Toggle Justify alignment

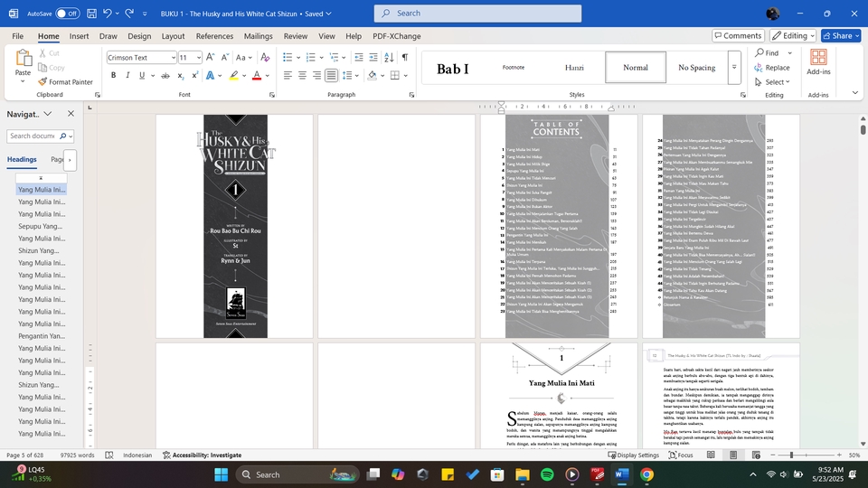click(331, 75)
